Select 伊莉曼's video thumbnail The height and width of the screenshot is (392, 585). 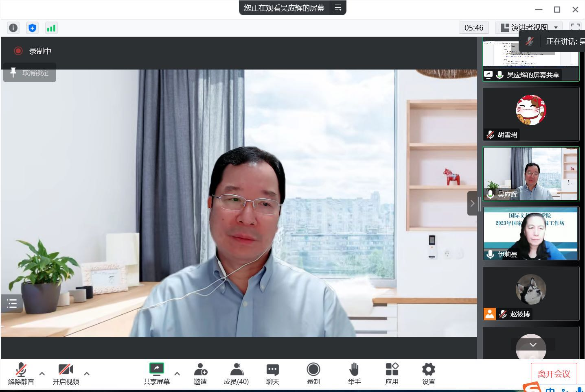[530, 233]
